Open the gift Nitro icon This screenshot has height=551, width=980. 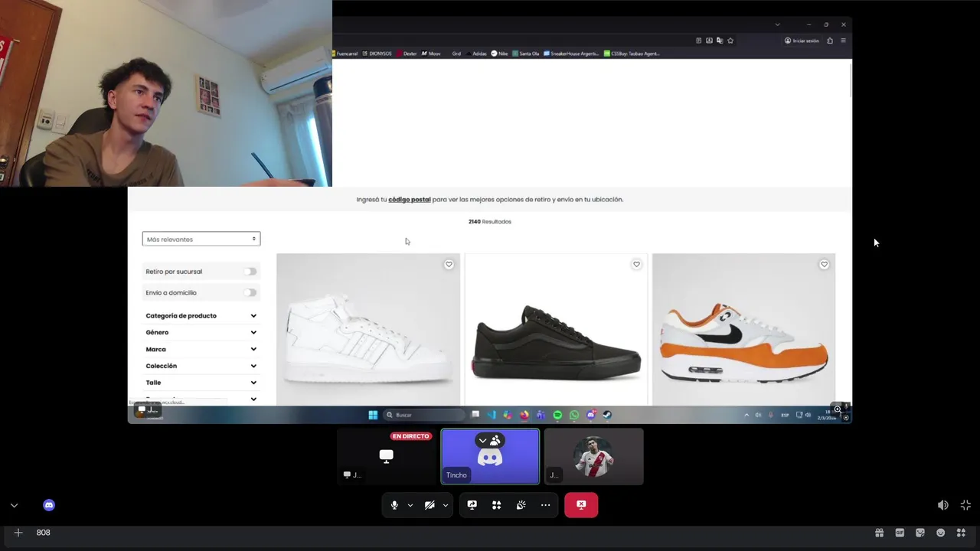880,533
